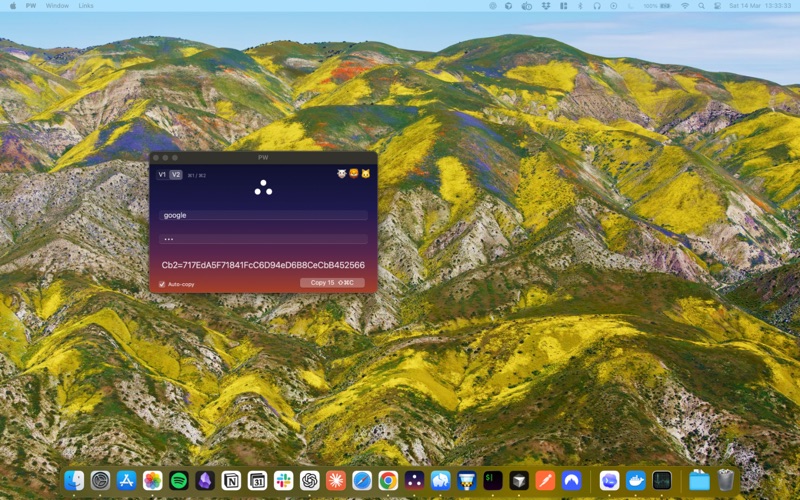Click the PW app icon in the Dock
The width and height of the screenshot is (800, 500).
pyautogui.click(x=414, y=481)
